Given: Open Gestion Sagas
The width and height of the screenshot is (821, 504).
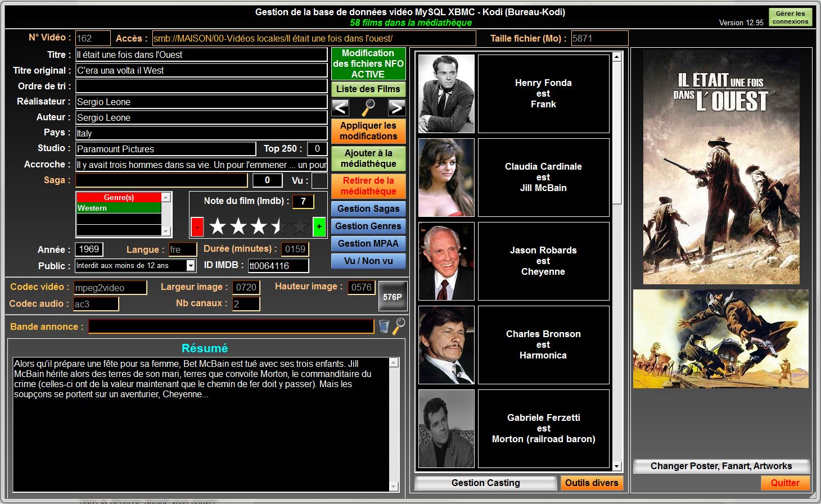Looking at the screenshot, I should coord(368,209).
